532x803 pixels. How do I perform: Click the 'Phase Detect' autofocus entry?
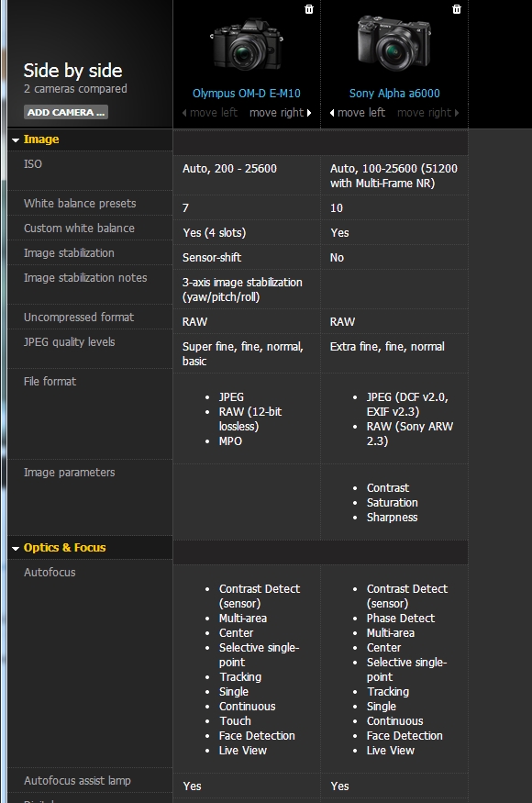tap(401, 619)
